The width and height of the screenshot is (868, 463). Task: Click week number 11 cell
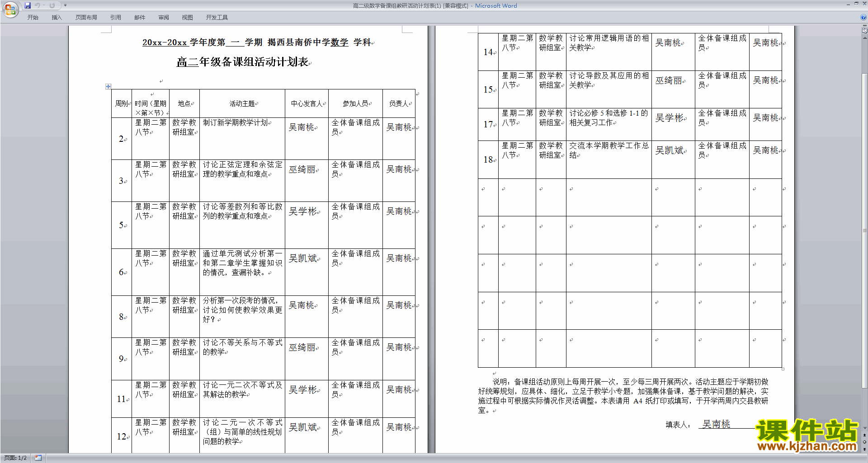121,399
